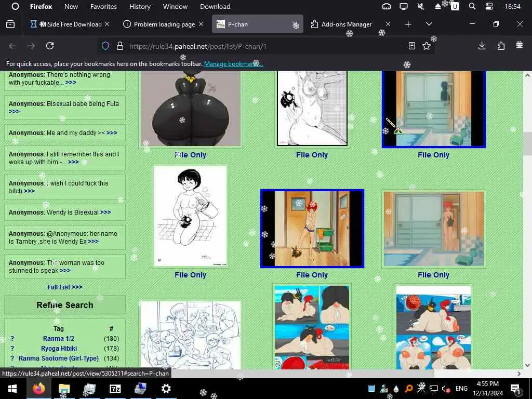Viewport: 532px width, 399px height.
Task: Open Settings gear on the taskbar
Action: click(166, 389)
